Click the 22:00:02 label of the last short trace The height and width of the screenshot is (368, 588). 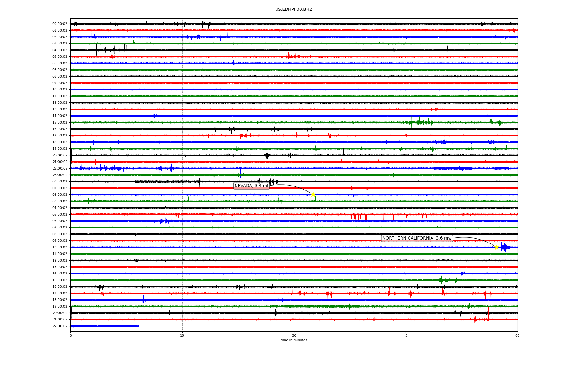[60, 326]
